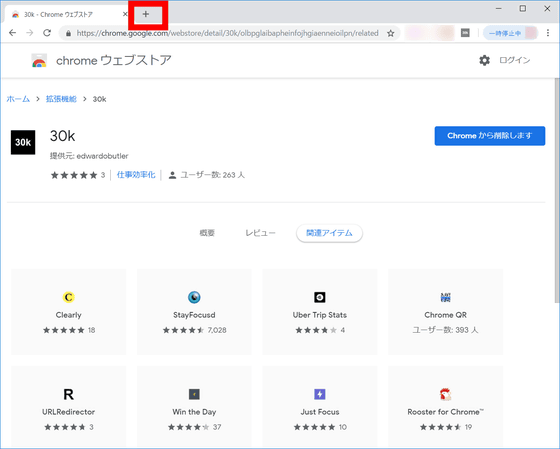
Task: Click the Rooster for Chrome title
Action: click(445, 412)
